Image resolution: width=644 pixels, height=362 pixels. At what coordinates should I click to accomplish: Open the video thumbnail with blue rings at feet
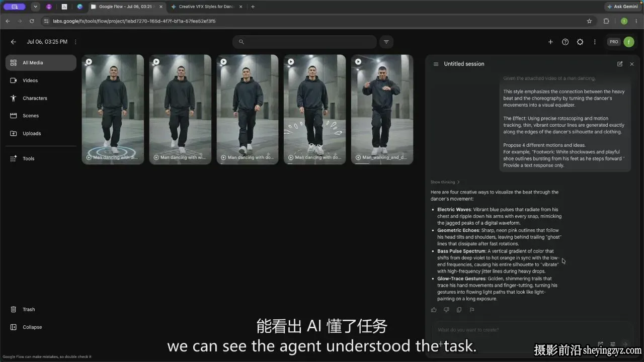point(113,109)
